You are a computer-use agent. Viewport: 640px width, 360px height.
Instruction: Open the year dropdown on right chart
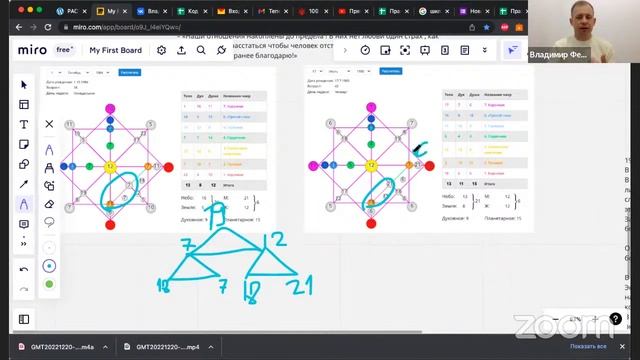point(363,71)
